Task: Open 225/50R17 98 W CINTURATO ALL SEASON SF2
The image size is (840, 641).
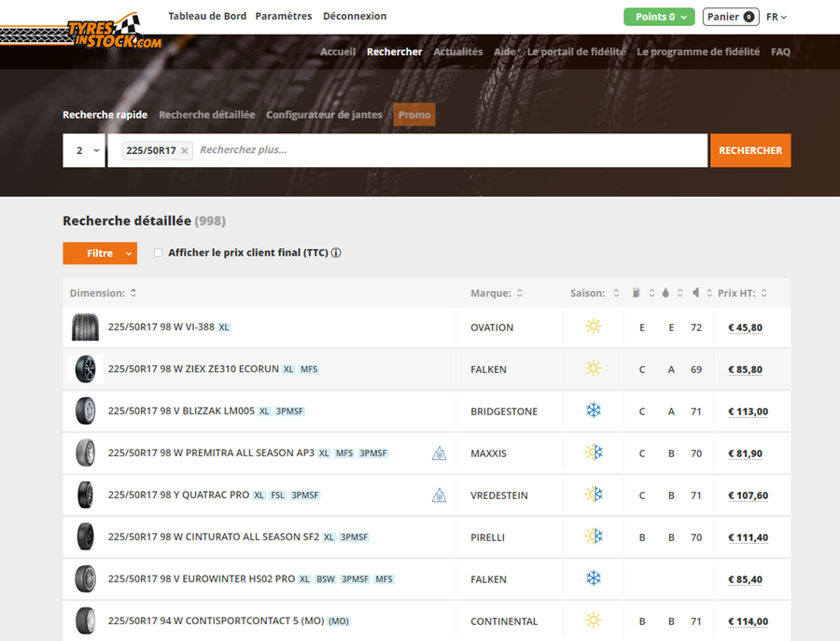Action: click(x=214, y=536)
